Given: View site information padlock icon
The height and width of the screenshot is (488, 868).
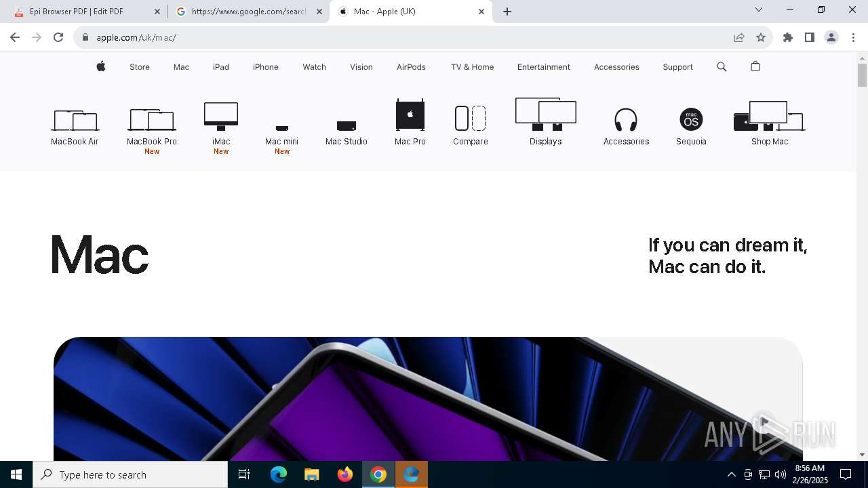Looking at the screenshot, I should point(85,37).
